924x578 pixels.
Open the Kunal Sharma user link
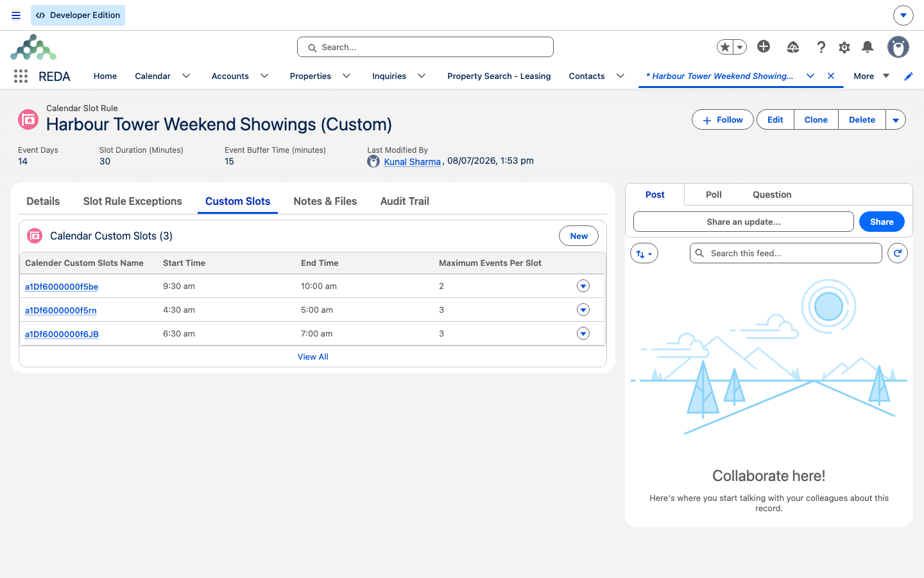click(412, 161)
